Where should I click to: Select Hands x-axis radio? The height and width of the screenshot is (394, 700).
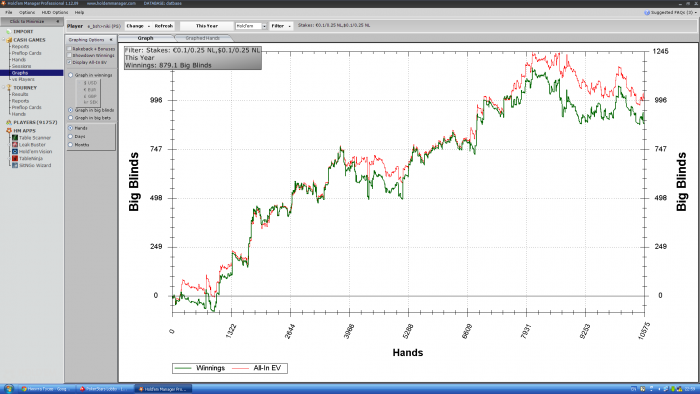tap(71, 128)
